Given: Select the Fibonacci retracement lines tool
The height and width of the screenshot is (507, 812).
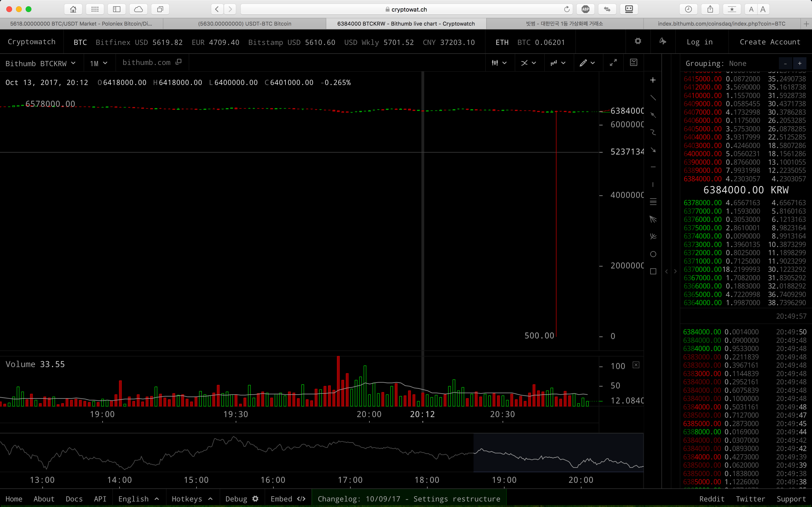Looking at the screenshot, I should coord(653,202).
